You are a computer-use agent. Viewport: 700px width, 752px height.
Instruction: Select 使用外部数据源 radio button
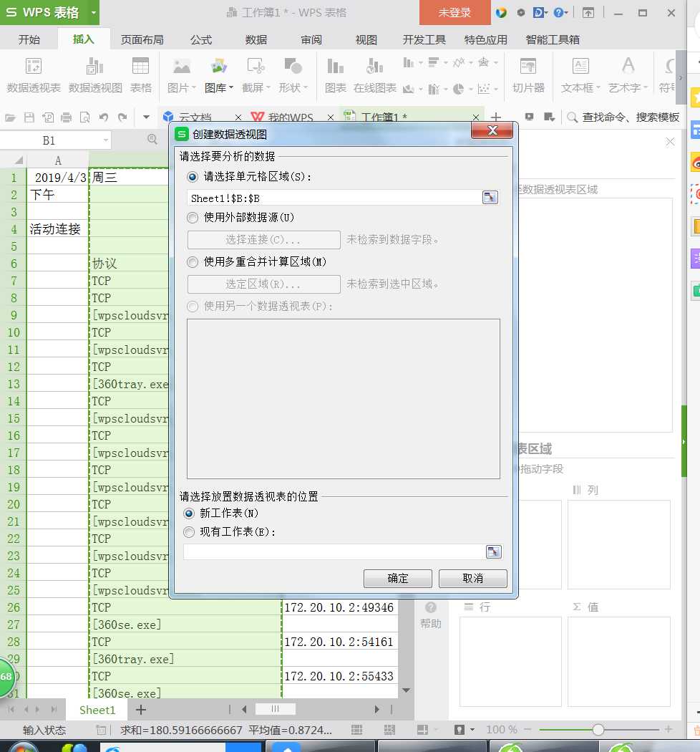click(x=193, y=218)
